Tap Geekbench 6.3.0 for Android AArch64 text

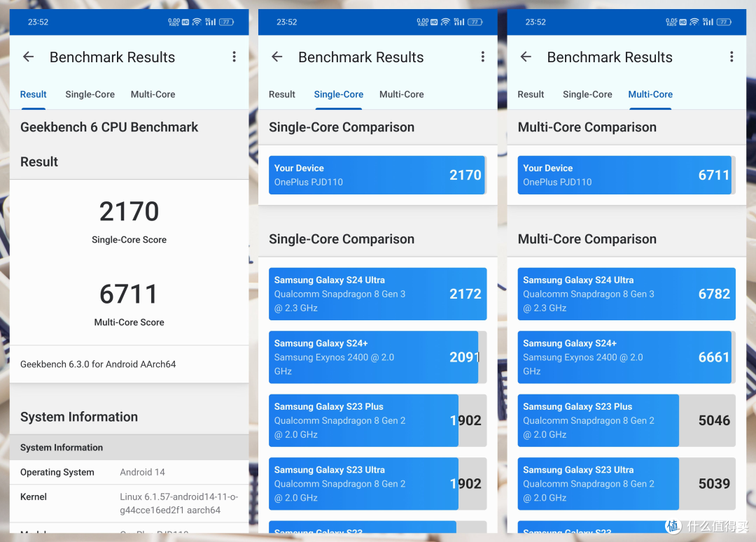[98, 364]
